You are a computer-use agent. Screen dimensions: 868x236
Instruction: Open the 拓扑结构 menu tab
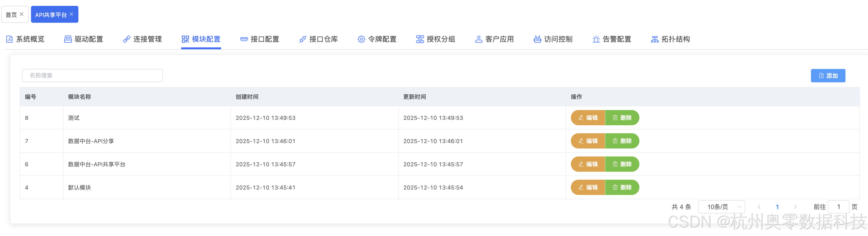point(670,39)
